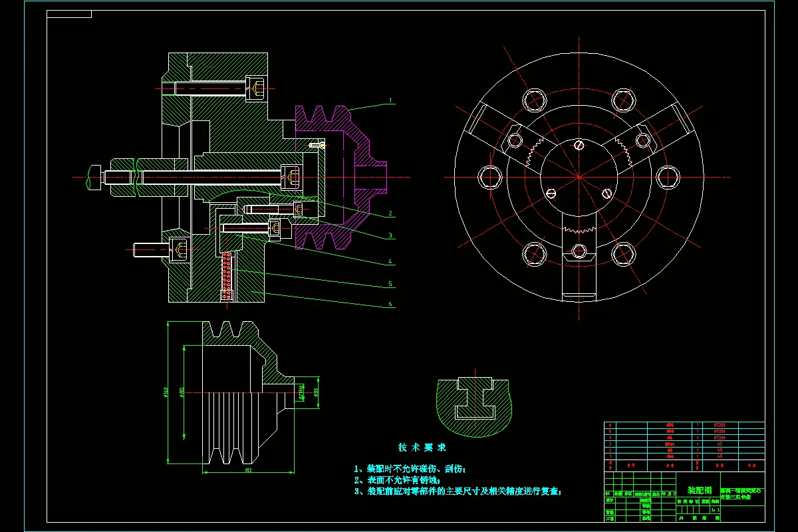The image size is (798, 532).
Task: Click part callout number 1
Action: pos(391,100)
